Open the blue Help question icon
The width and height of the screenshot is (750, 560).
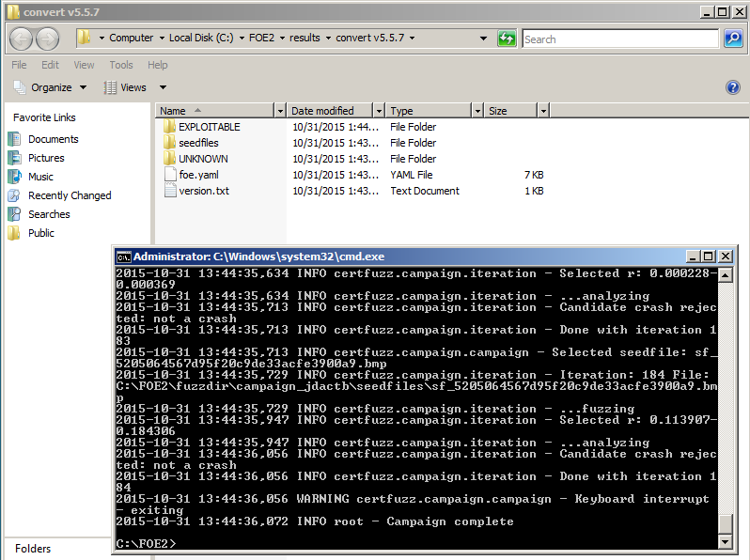[x=733, y=87]
